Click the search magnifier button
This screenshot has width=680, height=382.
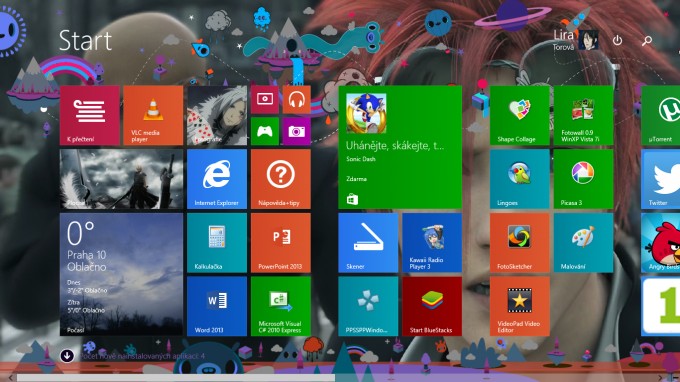[647, 40]
